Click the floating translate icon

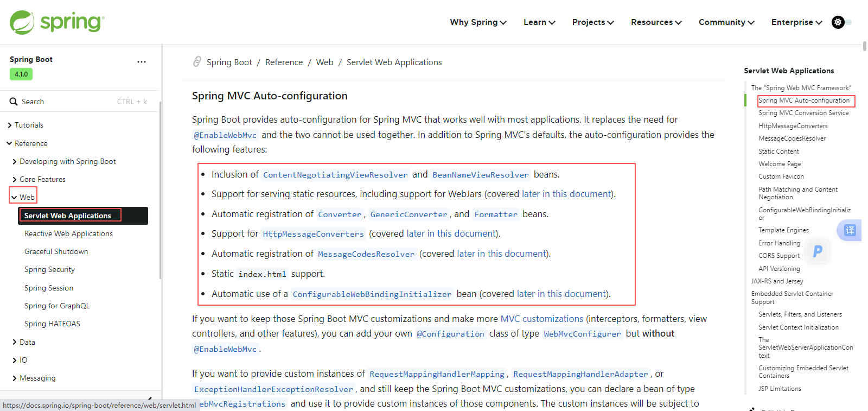coord(850,230)
